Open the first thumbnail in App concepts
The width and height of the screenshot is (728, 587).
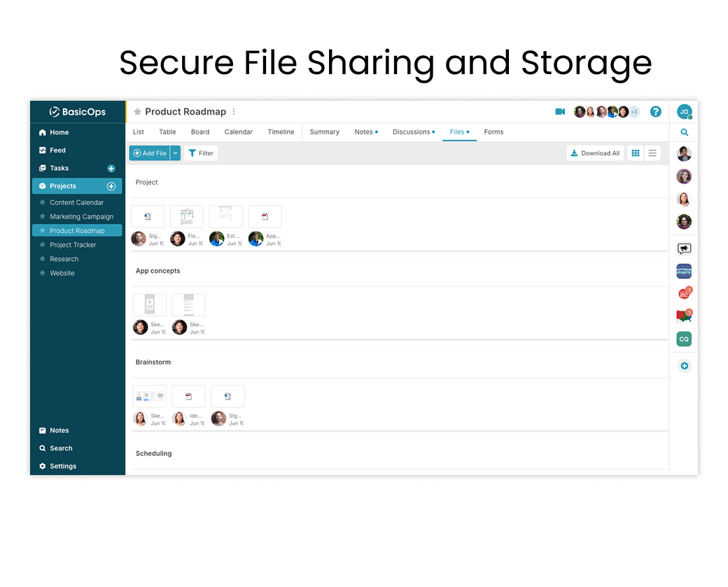tap(149, 305)
